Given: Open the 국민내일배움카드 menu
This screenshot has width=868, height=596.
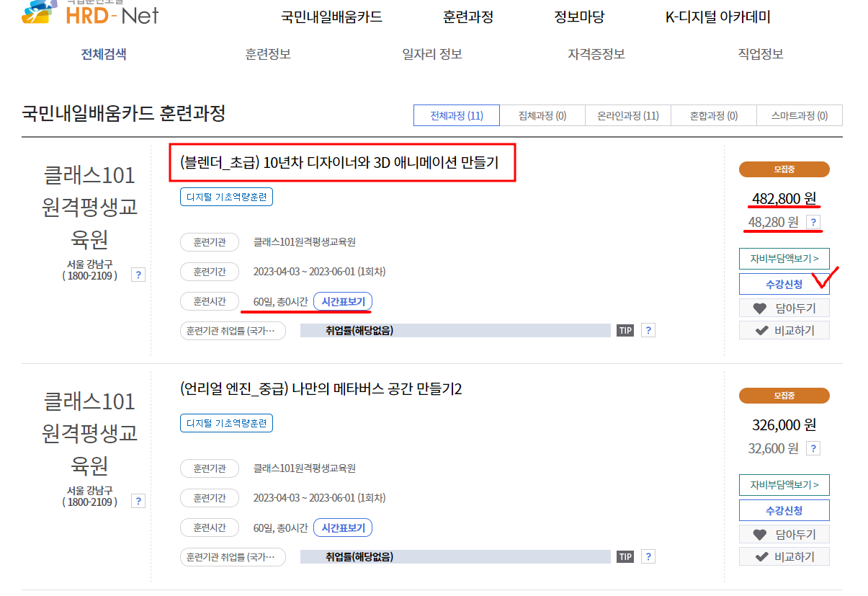Looking at the screenshot, I should pos(331,17).
